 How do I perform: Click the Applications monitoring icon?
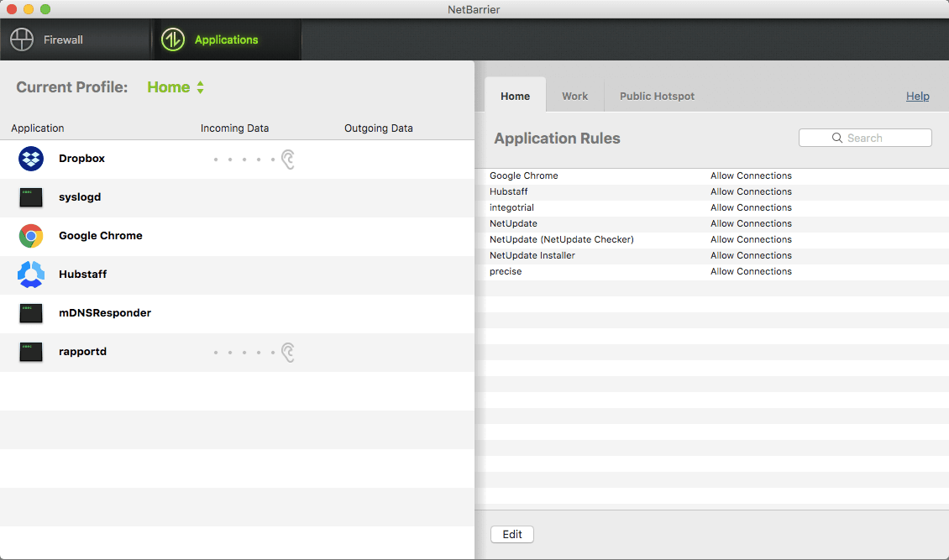172,39
